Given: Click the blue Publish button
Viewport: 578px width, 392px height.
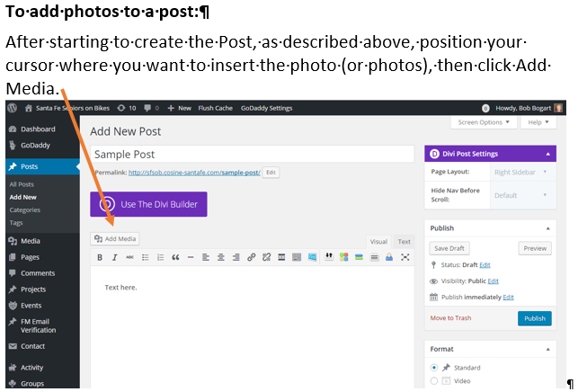Looking at the screenshot, I should click(535, 318).
